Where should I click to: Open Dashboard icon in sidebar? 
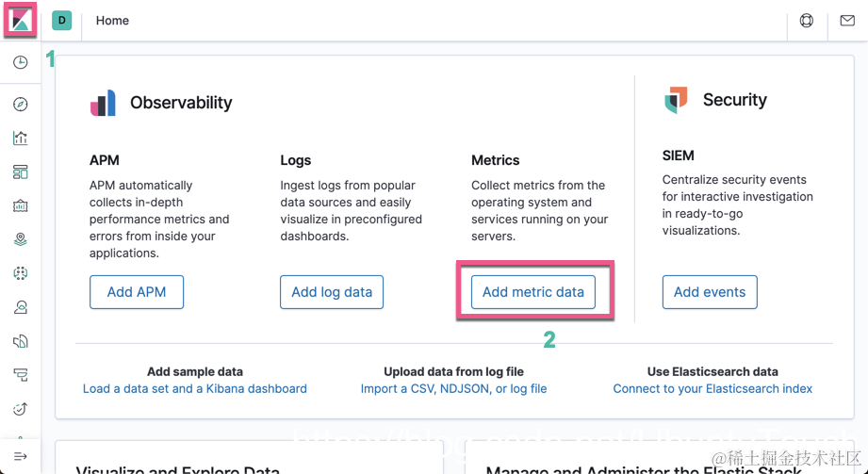click(20, 172)
